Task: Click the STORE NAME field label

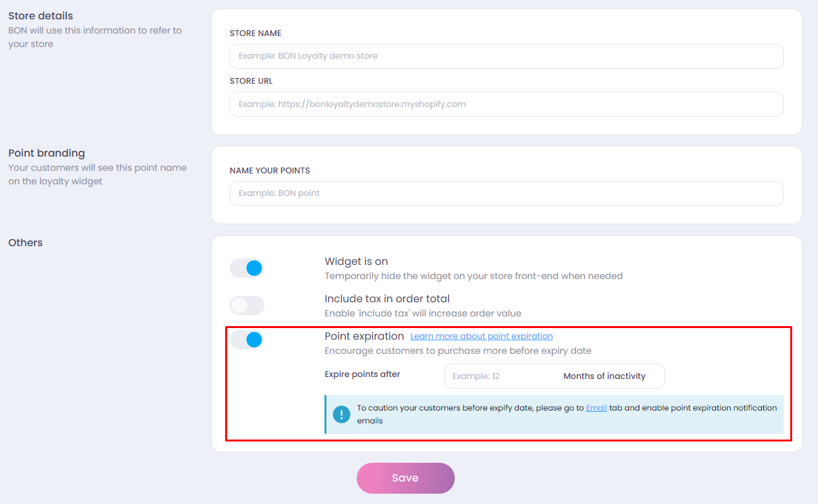Action: tap(255, 34)
